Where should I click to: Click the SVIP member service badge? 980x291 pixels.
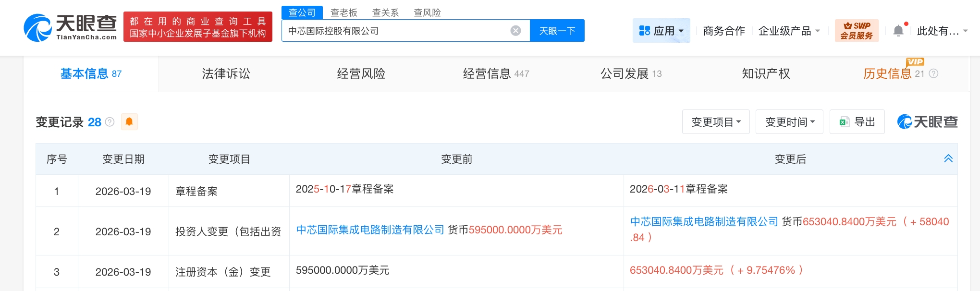pos(857,31)
